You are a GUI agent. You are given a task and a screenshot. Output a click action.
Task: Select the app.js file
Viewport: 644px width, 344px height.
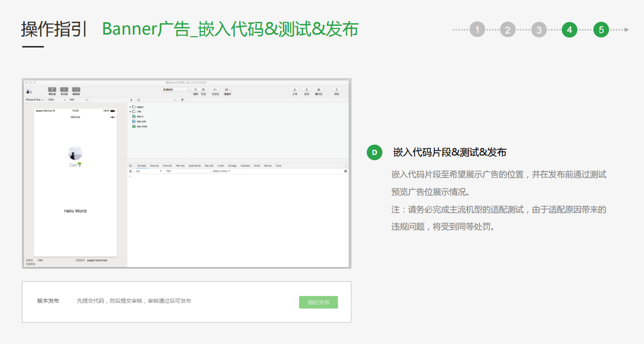coord(138,117)
